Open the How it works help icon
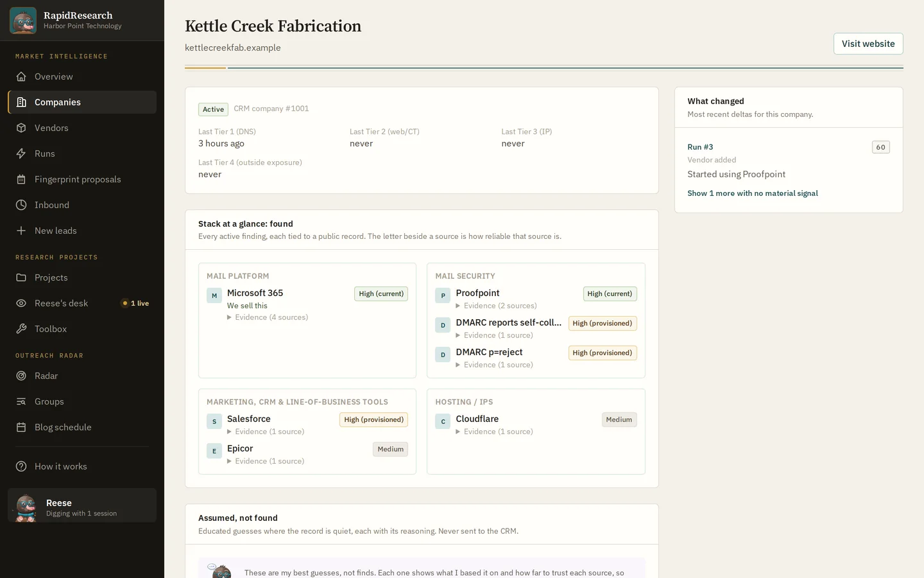Screen dimensions: 924x578 pyautogui.click(x=21, y=466)
